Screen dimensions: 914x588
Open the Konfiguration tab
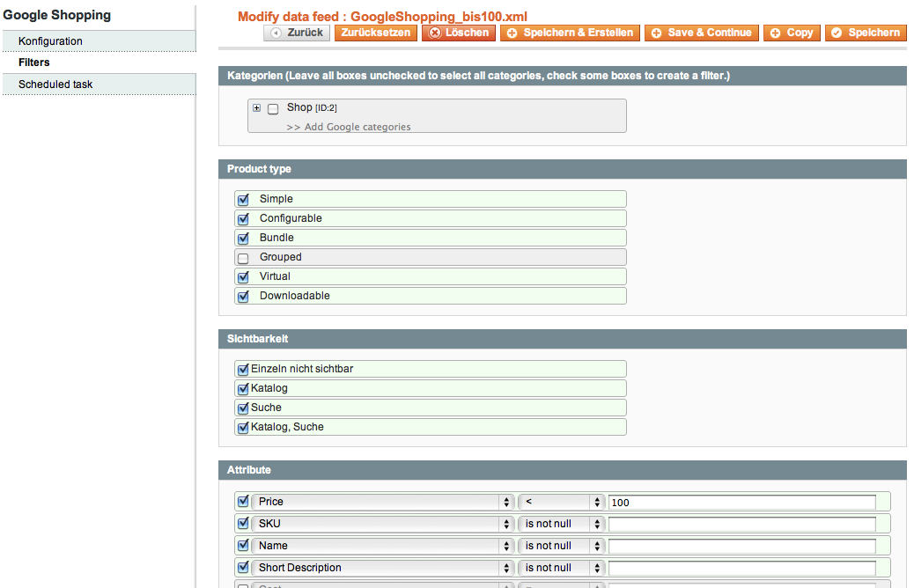100,41
